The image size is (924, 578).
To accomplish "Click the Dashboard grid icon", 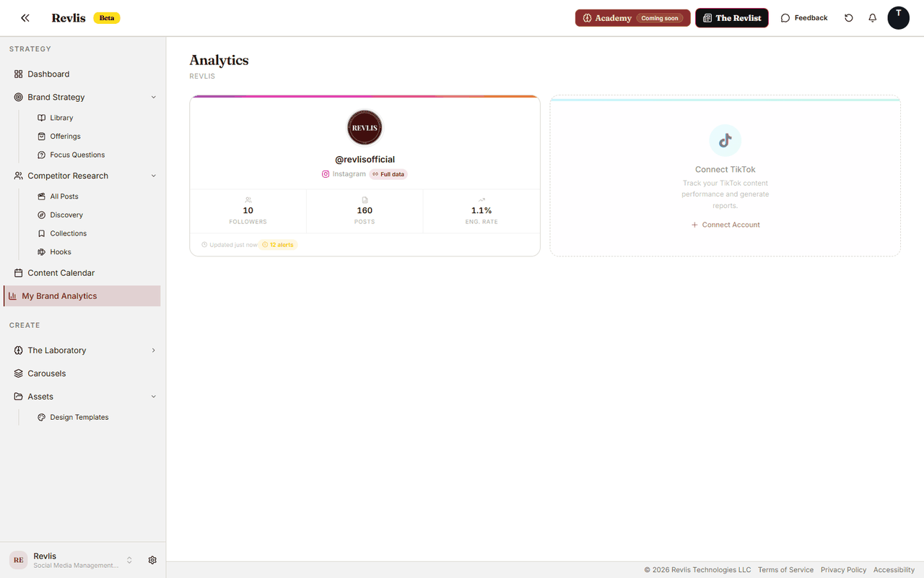I will click(x=19, y=74).
